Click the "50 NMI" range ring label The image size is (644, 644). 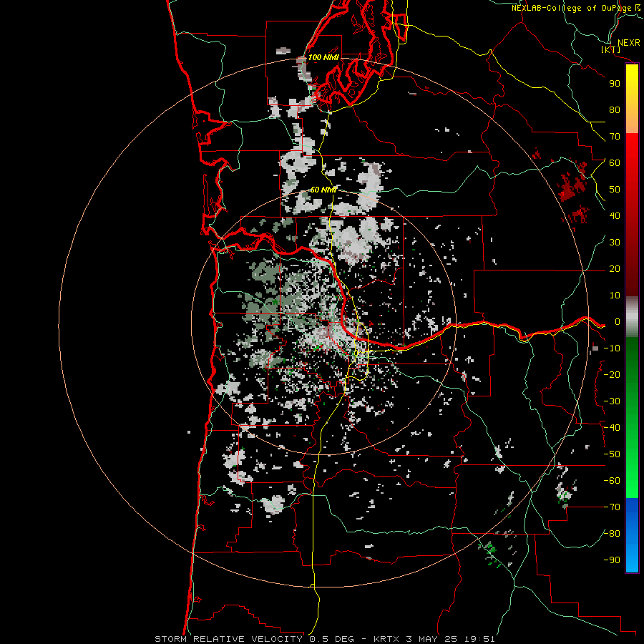323,190
